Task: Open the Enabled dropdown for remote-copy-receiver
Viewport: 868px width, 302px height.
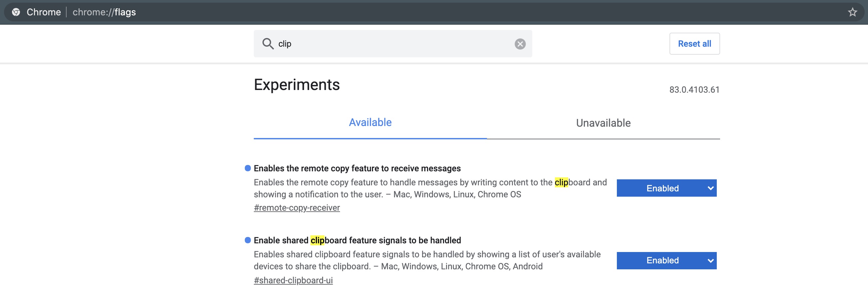Action: click(x=666, y=188)
